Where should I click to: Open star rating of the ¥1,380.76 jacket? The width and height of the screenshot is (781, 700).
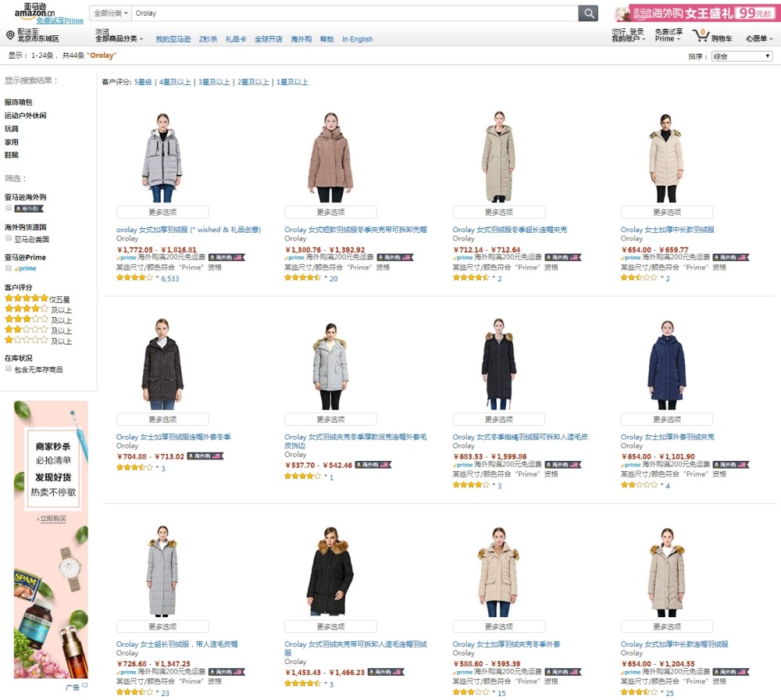pyautogui.click(x=302, y=277)
